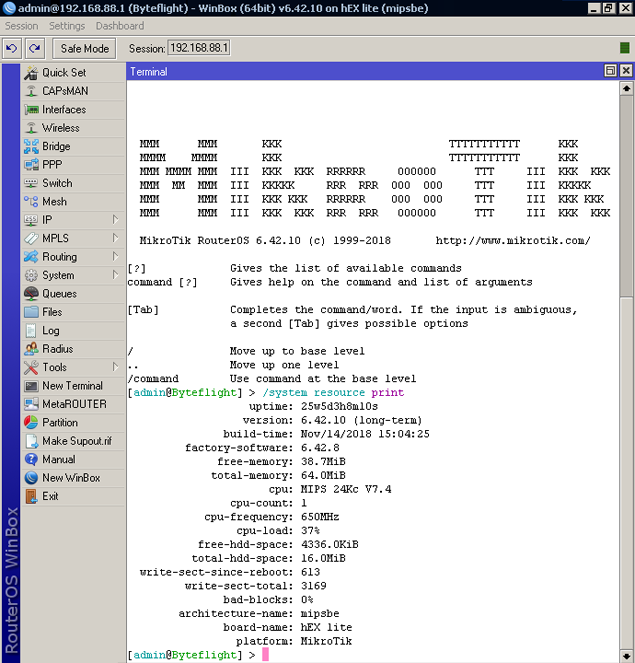Open the CAPsMAN menu item
Screen dimensions: 635x663
[73, 91]
